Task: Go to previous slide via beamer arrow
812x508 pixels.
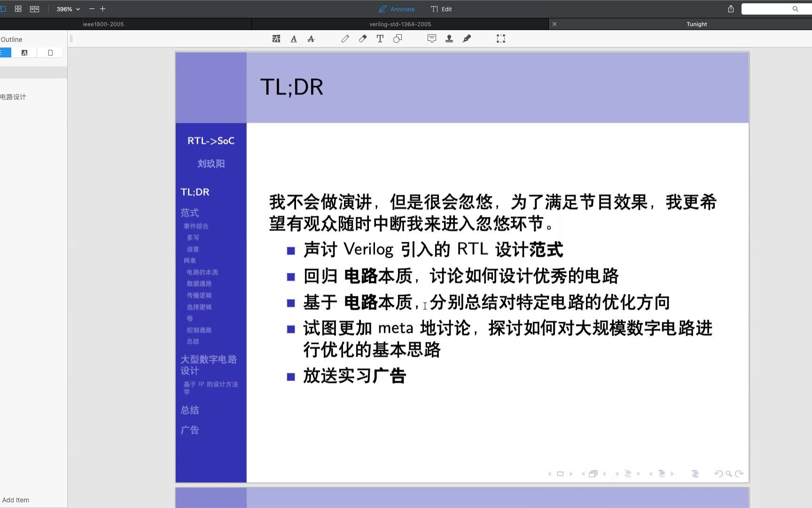Action: click(549, 474)
